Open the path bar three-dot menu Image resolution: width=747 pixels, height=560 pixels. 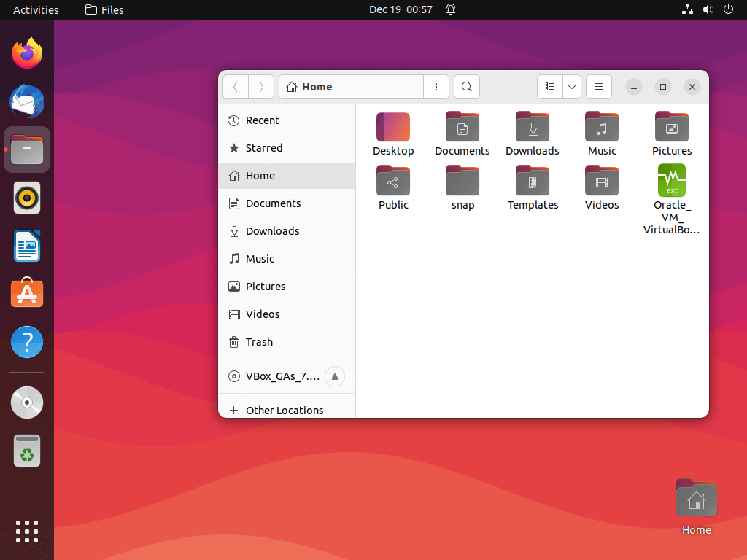tap(436, 87)
